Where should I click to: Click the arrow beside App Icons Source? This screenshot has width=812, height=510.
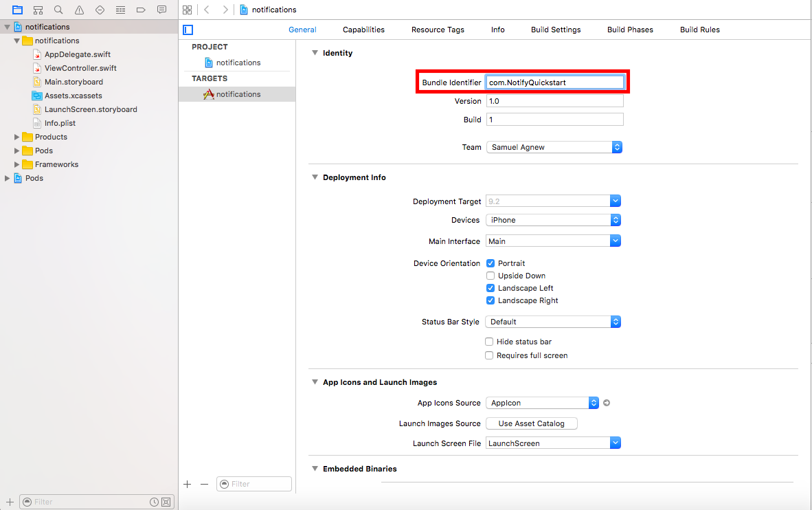607,403
